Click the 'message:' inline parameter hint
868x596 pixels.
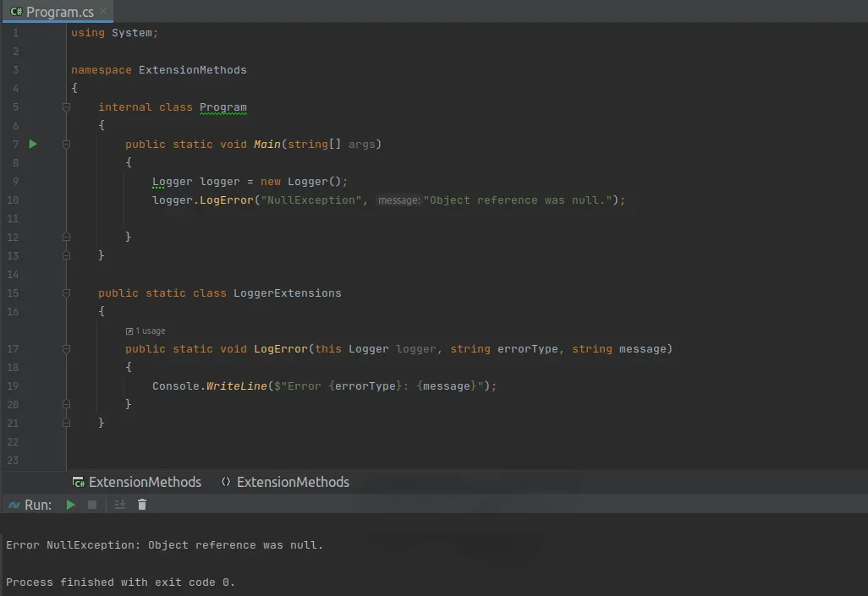pos(398,200)
